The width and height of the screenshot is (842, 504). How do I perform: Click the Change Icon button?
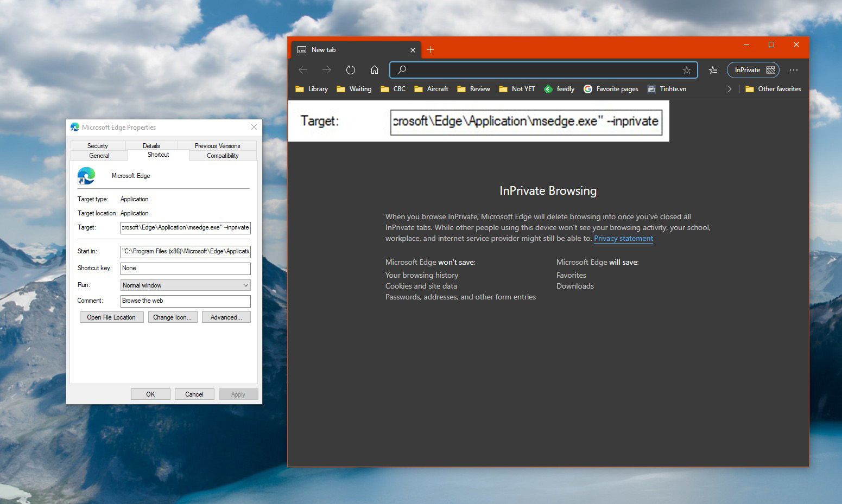click(x=173, y=317)
